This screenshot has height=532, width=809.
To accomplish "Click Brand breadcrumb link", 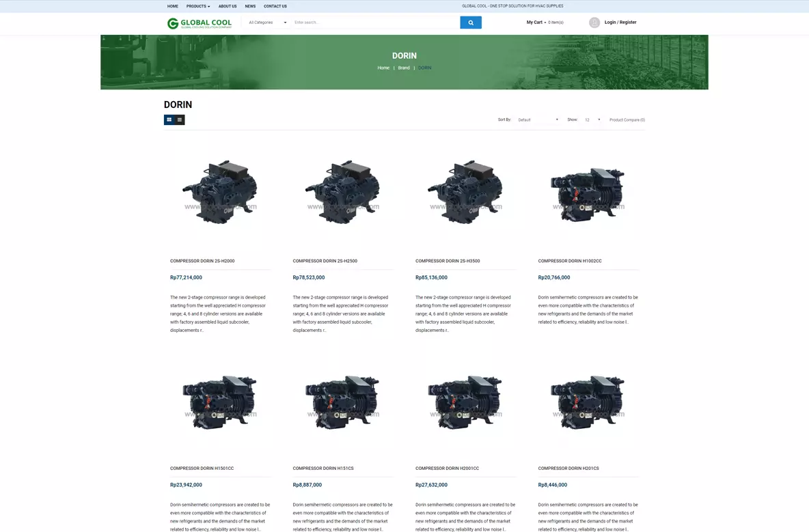I will [x=403, y=68].
